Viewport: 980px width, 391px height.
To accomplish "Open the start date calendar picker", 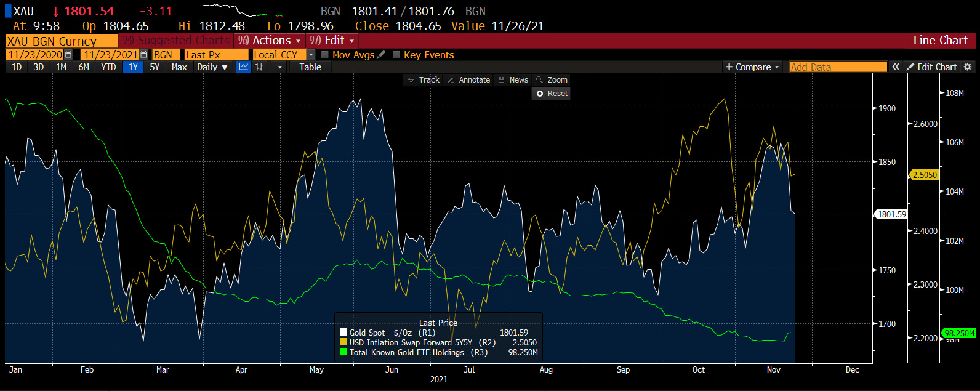I will click(x=68, y=55).
